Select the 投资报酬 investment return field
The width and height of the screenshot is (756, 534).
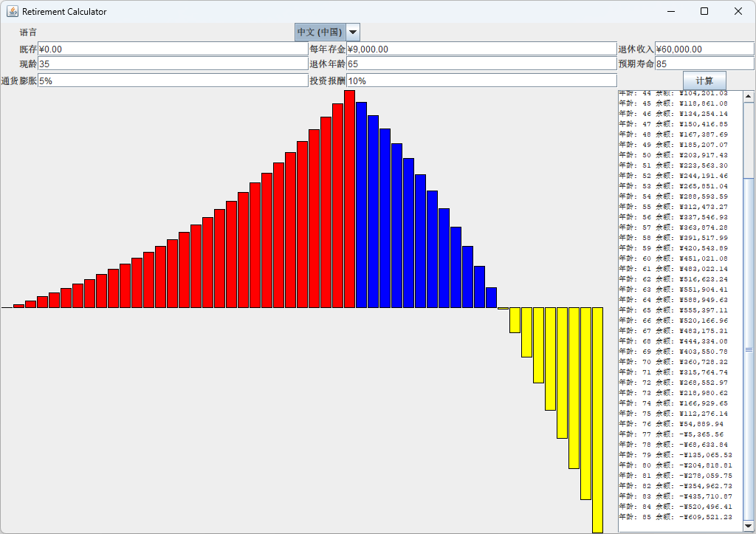pos(481,81)
